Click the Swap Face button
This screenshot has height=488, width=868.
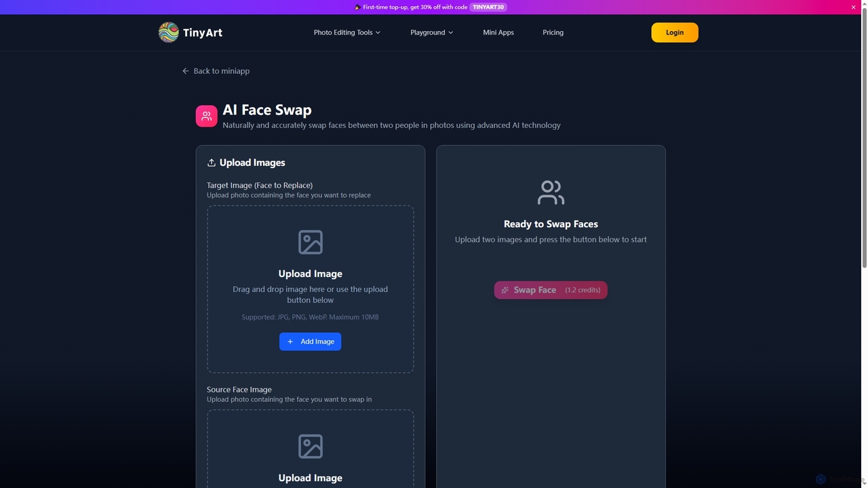tap(551, 290)
